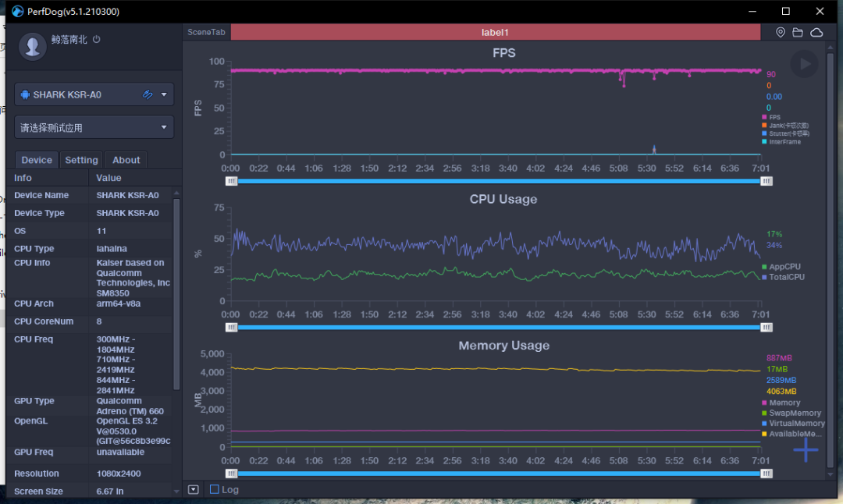
Task: Click the Memory Usage right range handle
Action: click(767, 474)
